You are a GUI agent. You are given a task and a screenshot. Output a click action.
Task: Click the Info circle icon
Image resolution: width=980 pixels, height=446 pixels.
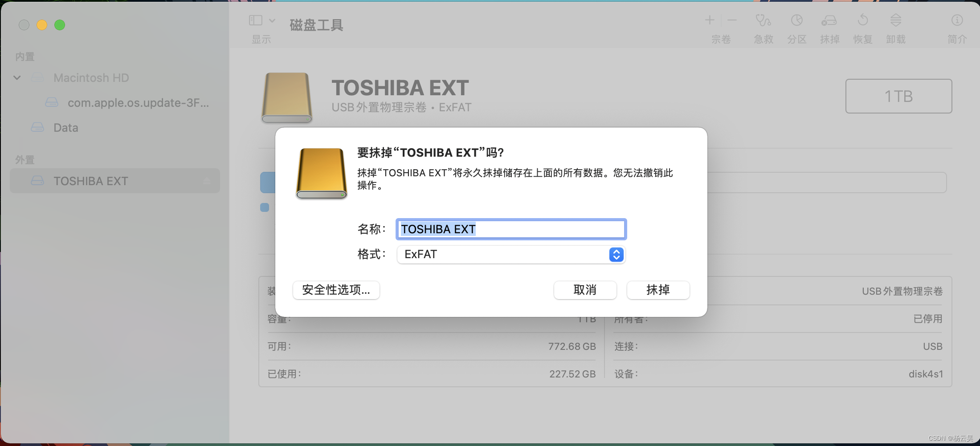(957, 20)
